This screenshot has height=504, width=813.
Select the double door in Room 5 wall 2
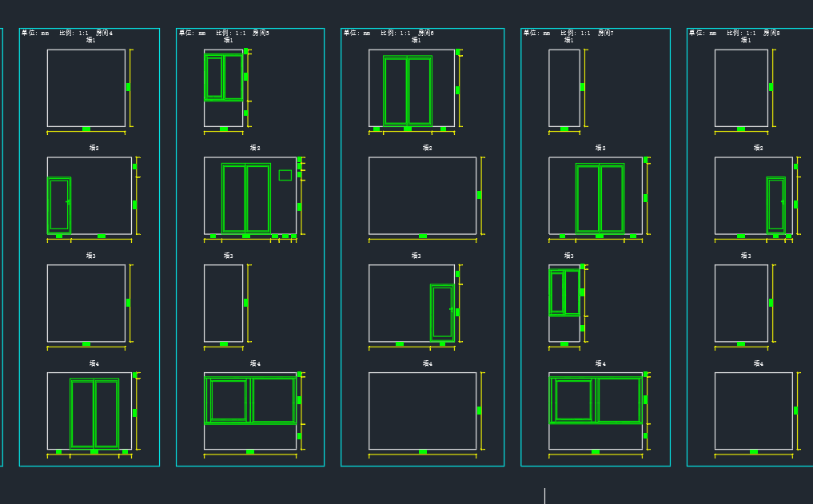(x=246, y=198)
